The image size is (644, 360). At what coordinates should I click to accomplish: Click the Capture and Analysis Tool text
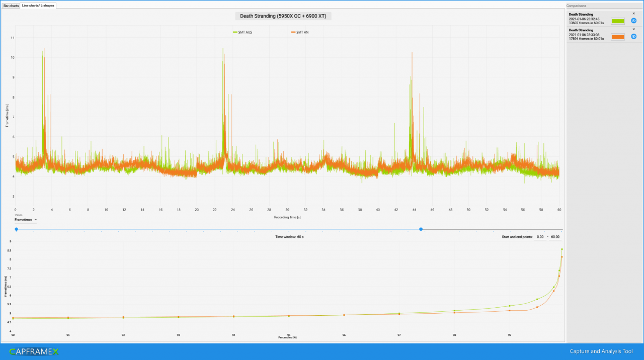pyautogui.click(x=601, y=351)
